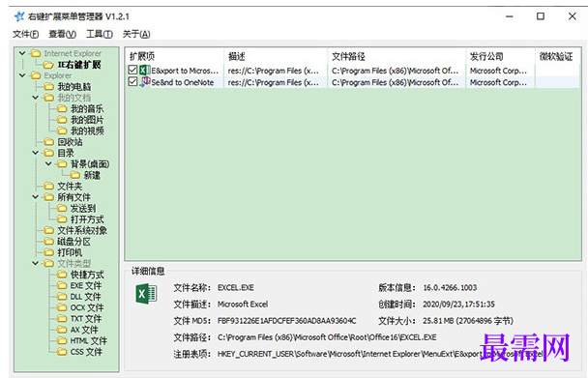The width and height of the screenshot is (588, 378).
Task: Select the HTML 文件 tree label
Action: coord(89,340)
